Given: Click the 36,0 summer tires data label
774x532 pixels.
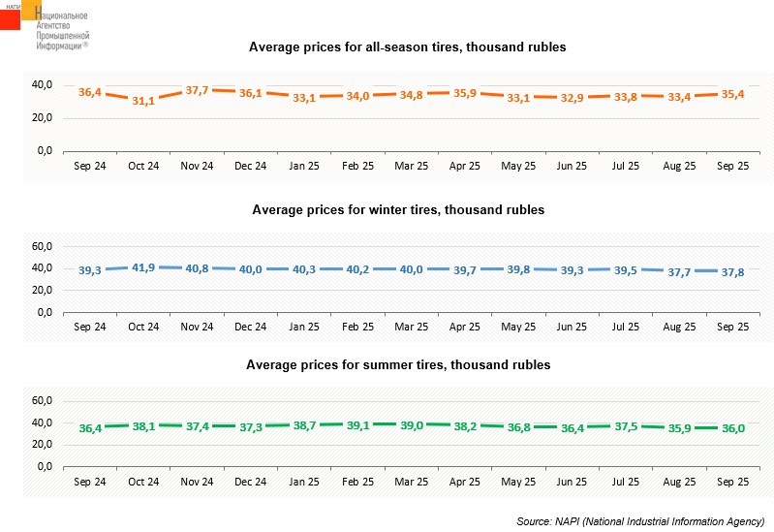Looking at the screenshot, I should pos(732,427).
